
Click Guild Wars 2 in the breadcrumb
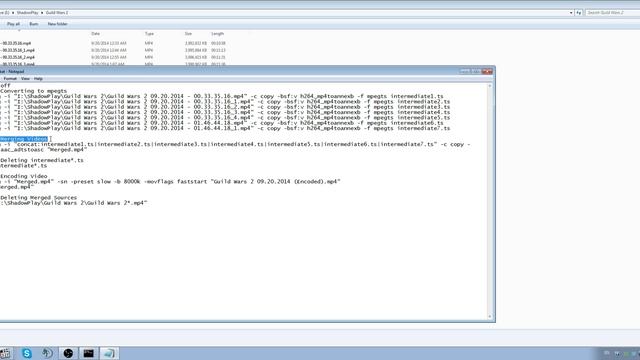tap(57, 13)
